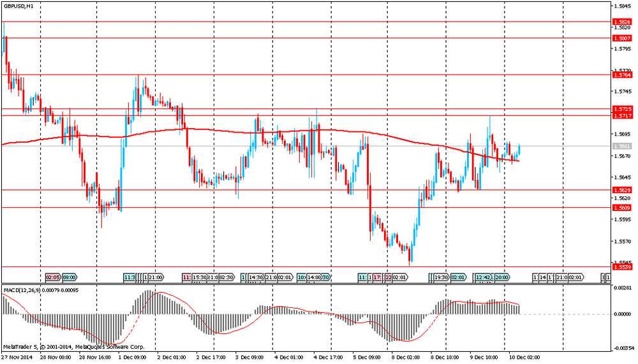The width and height of the screenshot is (638, 364).
Task: Click the 1.5807 horizontal line price tag
Action: click(x=621, y=38)
